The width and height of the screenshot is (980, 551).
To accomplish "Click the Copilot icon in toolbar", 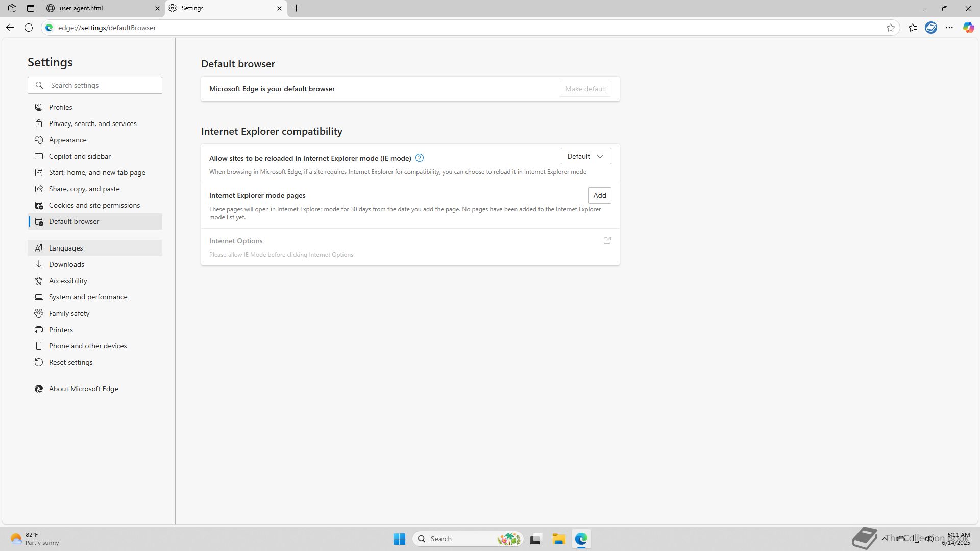I will (x=968, y=28).
